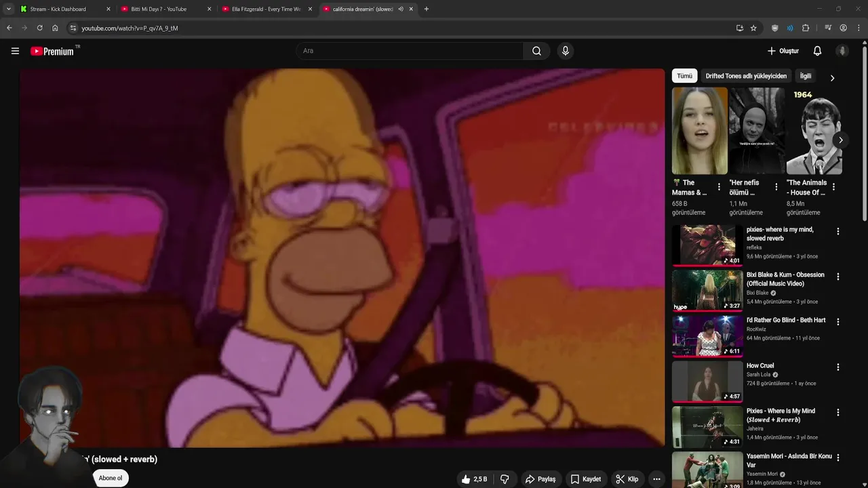The image size is (868, 488).
Task: Open the pixies where is my mind thumbnail
Action: coord(707,245)
